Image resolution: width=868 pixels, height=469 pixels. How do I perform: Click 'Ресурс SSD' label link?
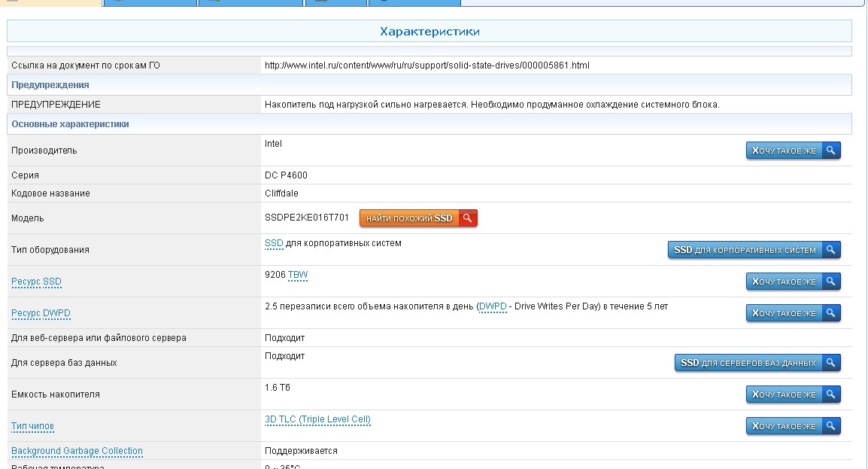tap(37, 282)
